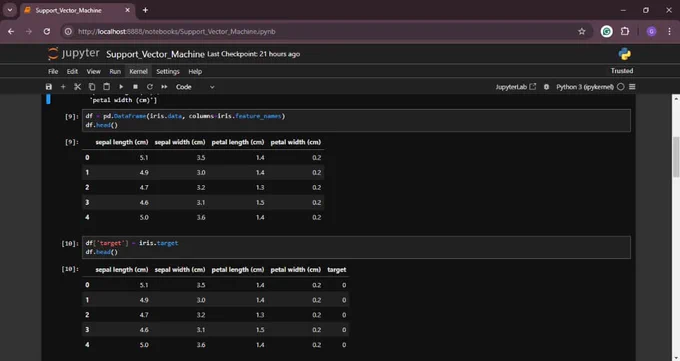This screenshot has width=680, height=361.
Task: Click value 5.1 in row 0 of output 9
Action: 144,158
